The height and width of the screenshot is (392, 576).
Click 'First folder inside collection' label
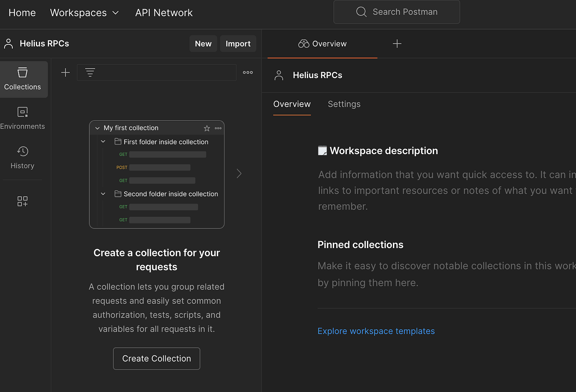(166, 142)
